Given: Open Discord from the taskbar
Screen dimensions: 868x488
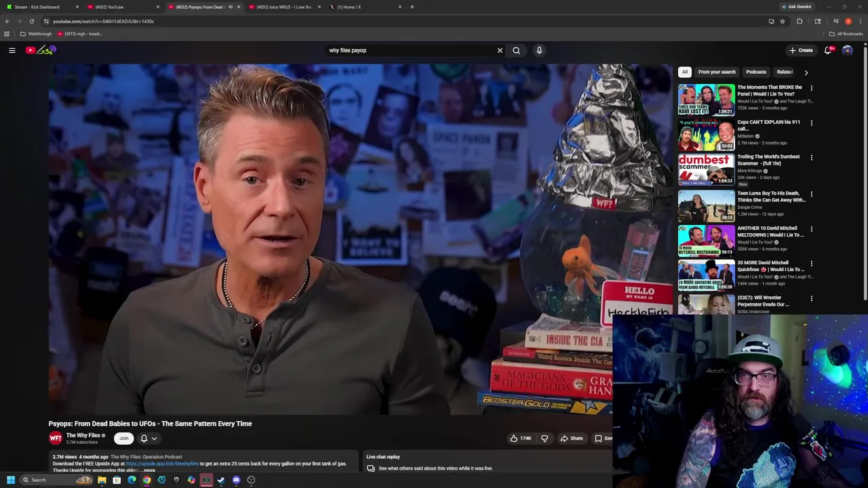Looking at the screenshot, I should pos(236,480).
